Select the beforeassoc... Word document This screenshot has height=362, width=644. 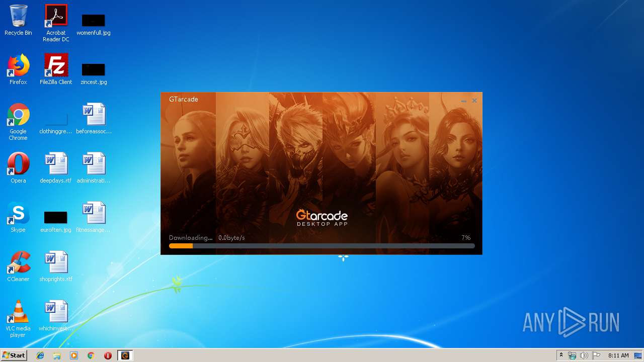94,119
